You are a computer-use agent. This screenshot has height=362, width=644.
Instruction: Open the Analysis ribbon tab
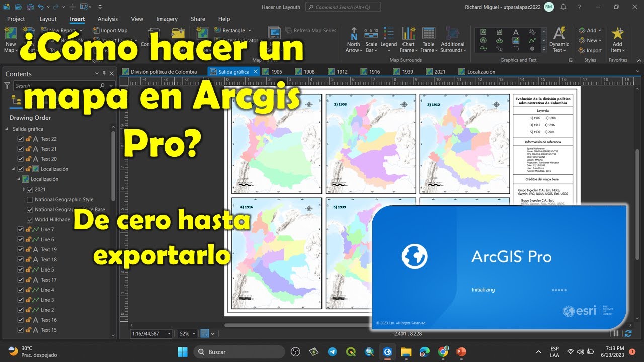click(108, 19)
